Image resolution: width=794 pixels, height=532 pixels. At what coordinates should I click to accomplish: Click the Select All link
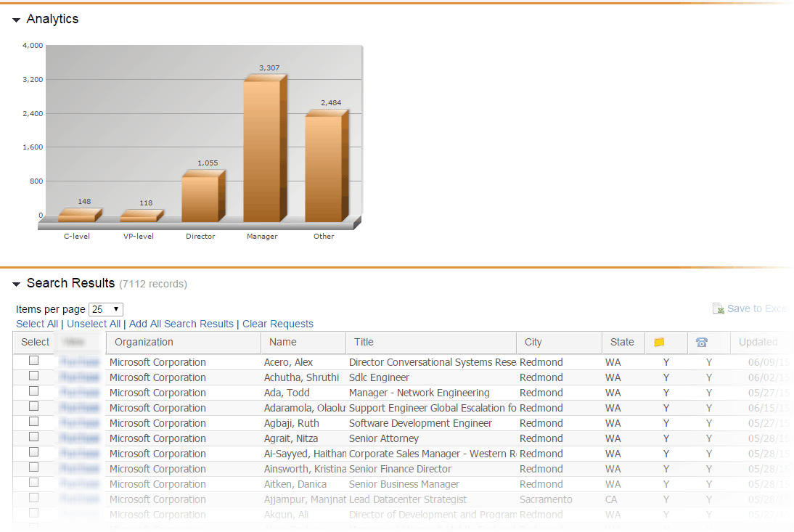pos(37,324)
